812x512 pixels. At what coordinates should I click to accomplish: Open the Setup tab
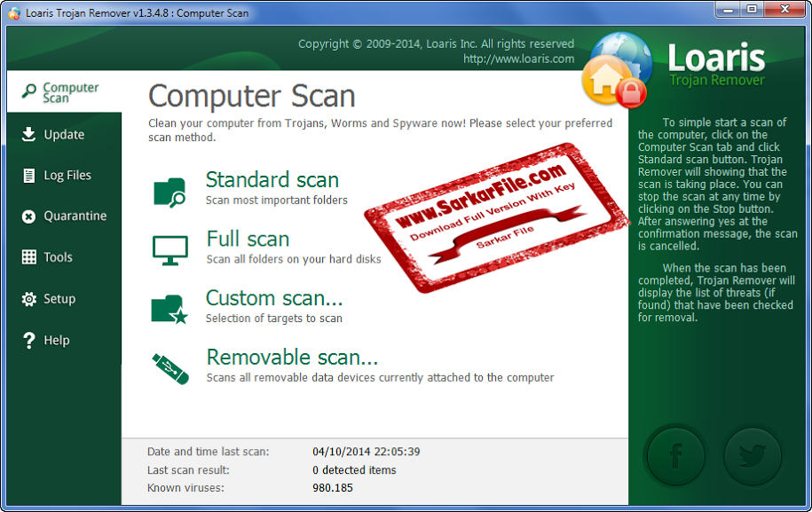[x=64, y=299]
